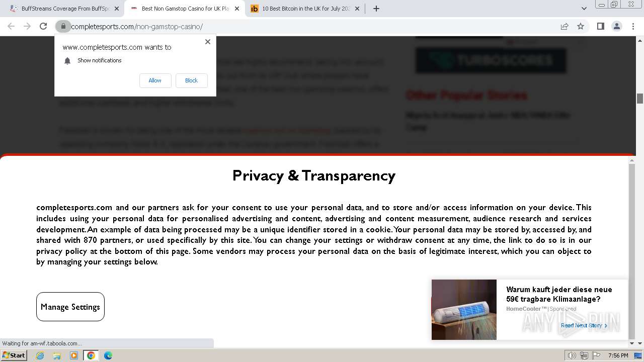Bookmark this page with the star icon

pyautogui.click(x=581, y=26)
